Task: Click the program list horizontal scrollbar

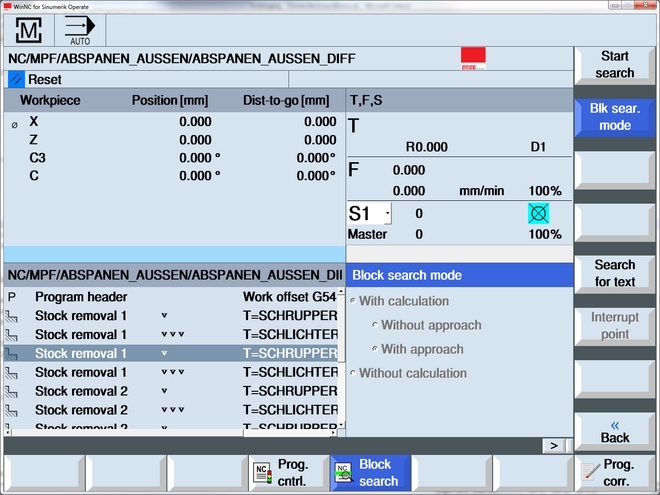Action: (170, 432)
